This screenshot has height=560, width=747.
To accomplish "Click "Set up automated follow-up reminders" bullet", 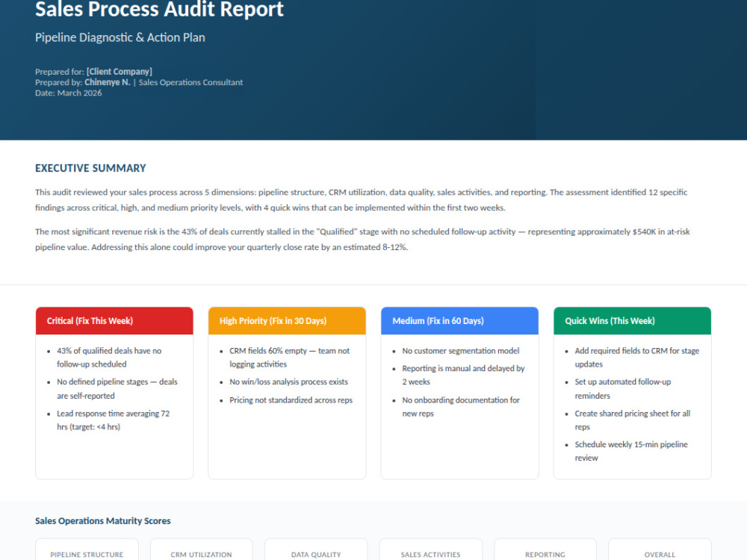I will 623,389.
